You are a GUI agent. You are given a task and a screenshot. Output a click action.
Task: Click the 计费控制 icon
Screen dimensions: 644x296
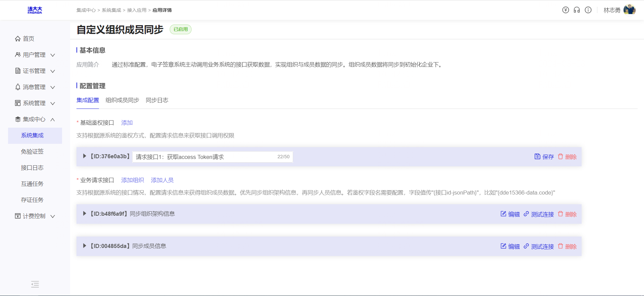[x=18, y=216]
